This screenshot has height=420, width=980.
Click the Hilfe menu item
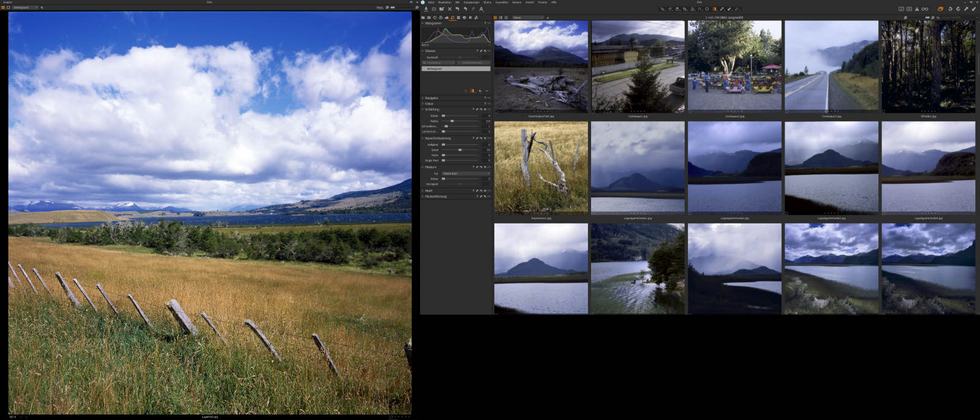coord(554,2)
